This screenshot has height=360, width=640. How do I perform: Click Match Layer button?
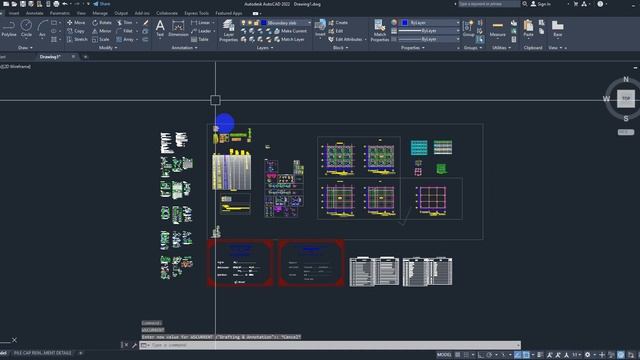click(x=289, y=40)
